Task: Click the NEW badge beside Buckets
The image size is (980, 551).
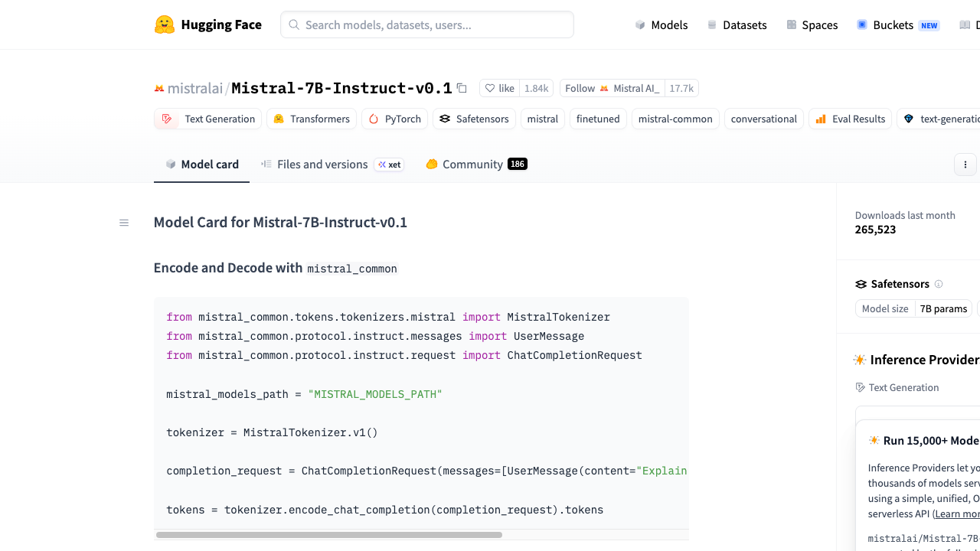Action: 929,25
